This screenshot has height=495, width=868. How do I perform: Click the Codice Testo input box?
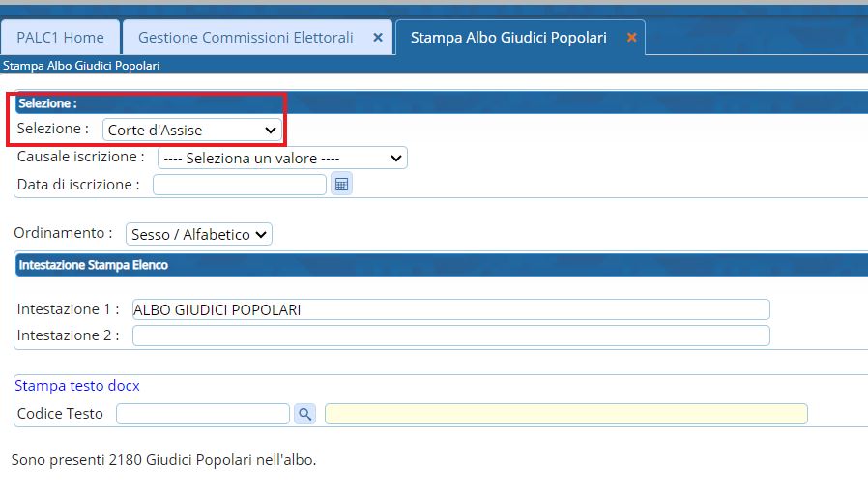[203, 414]
